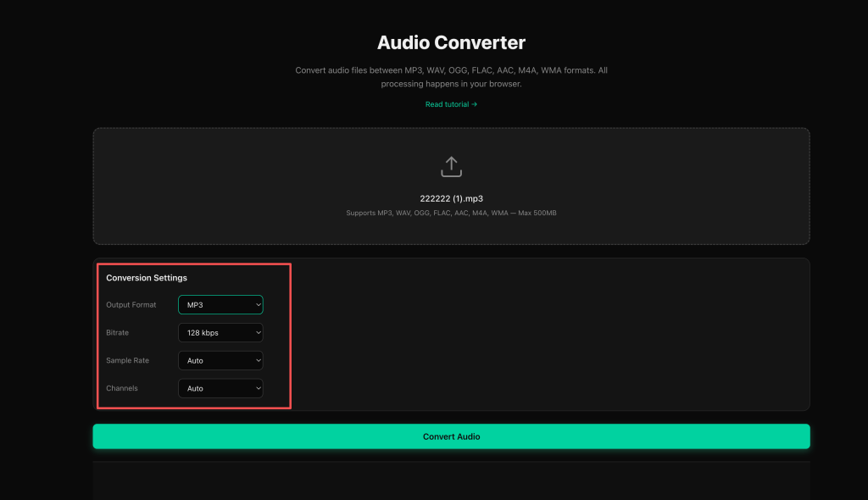Click the Sample Rate label text

(127, 360)
